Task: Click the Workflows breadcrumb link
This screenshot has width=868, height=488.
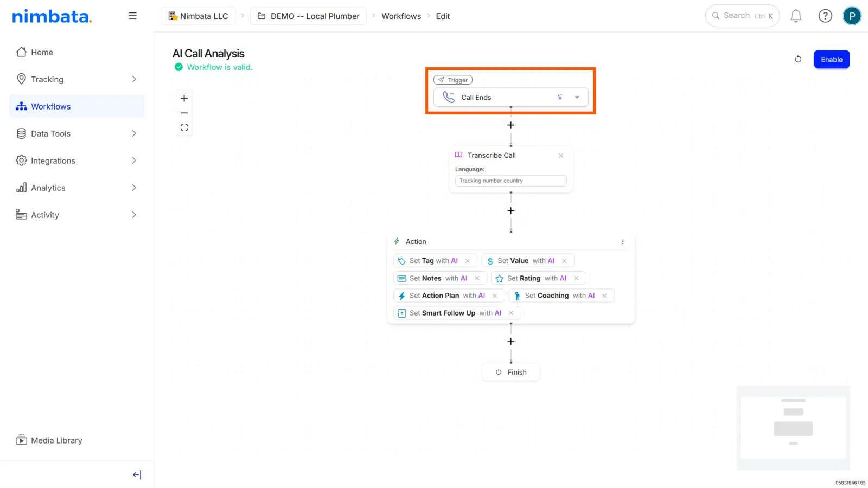Action: [x=401, y=16]
